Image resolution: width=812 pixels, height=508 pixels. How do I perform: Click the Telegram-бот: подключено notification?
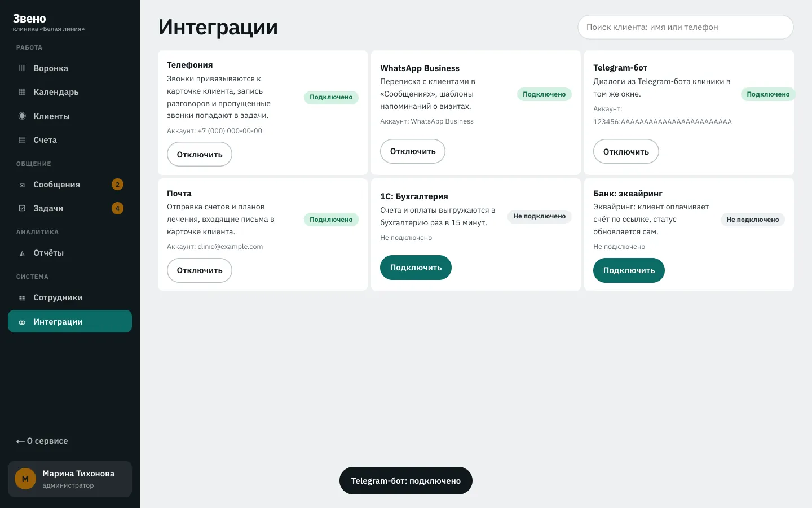[x=406, y=481]
